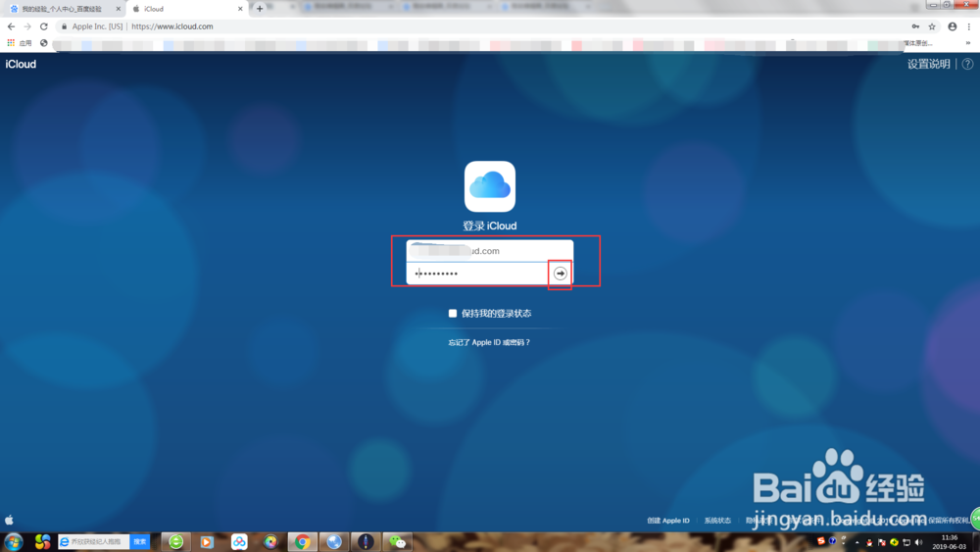Click the 创建 Apple ID link
Screen dimensions: 980x552
tap(668, 520)
